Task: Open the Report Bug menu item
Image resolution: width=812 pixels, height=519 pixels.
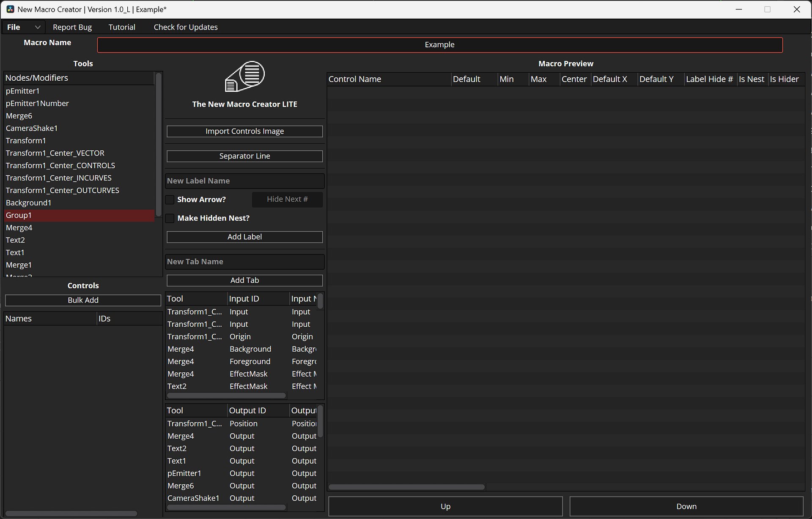Action: pyautogui.click(x=72, y=27)
